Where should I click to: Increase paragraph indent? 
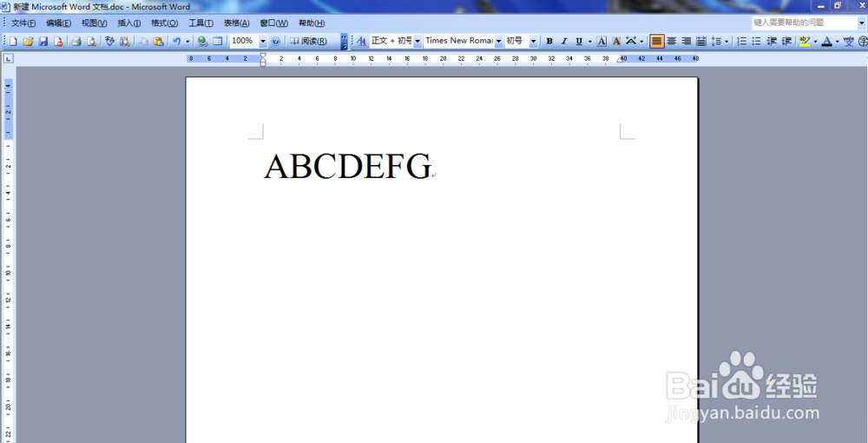pos(786,41)
